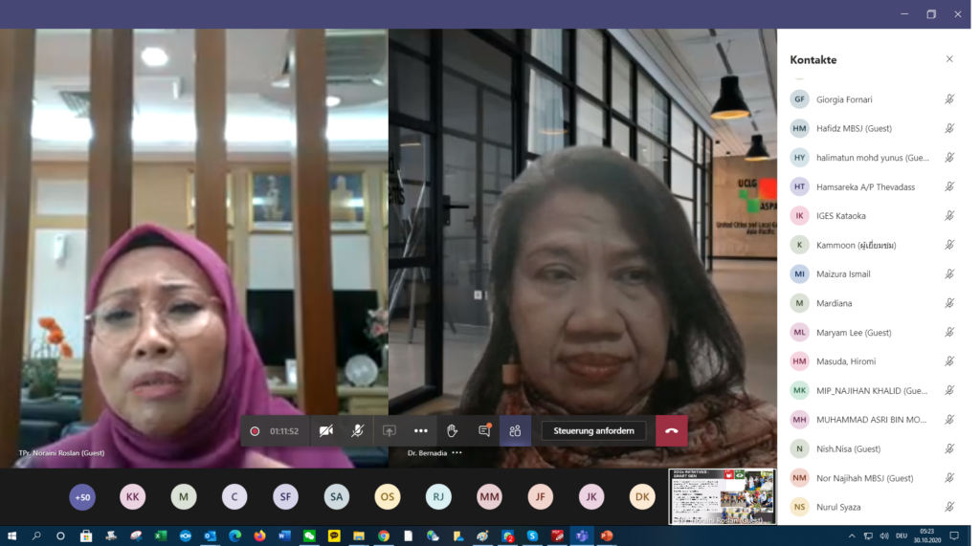Open the meeting chat conversation

(x=483, y=430)
